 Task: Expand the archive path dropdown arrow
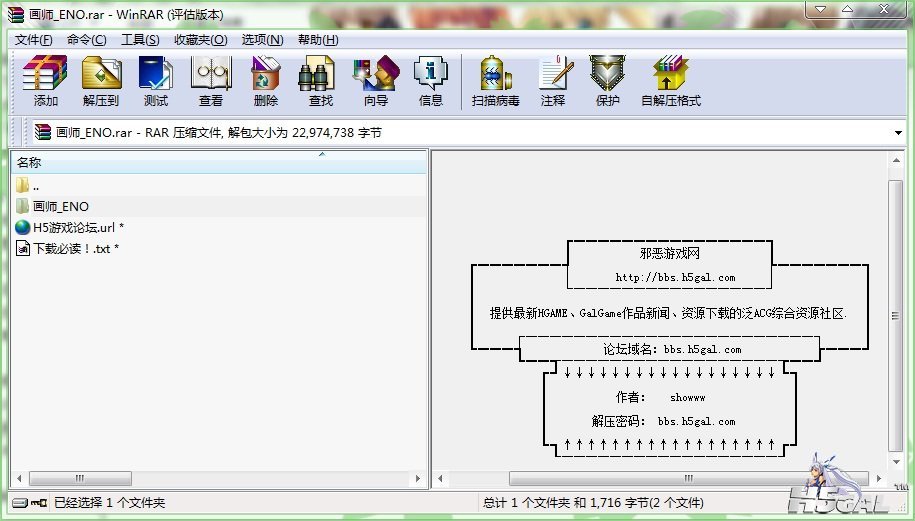point(898,133)
